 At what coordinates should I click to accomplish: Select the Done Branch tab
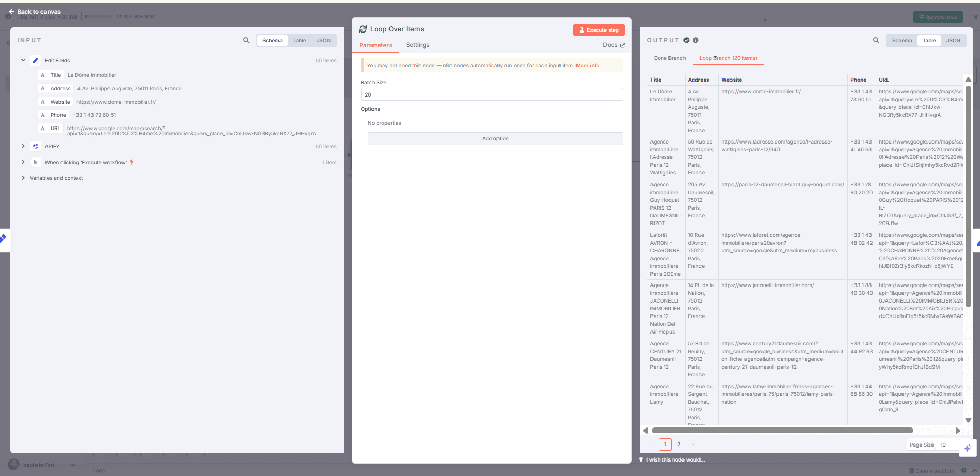670,58
